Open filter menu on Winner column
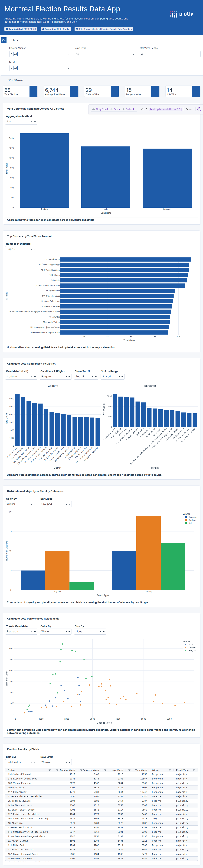The image size is (203, 868). [x=170, y=770]
